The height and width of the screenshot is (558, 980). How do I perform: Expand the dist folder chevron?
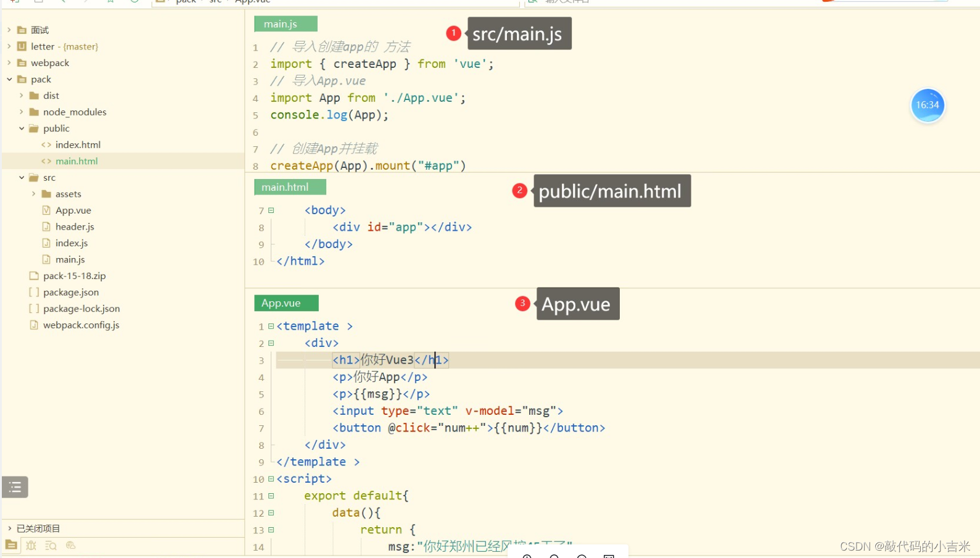[22, 95]
